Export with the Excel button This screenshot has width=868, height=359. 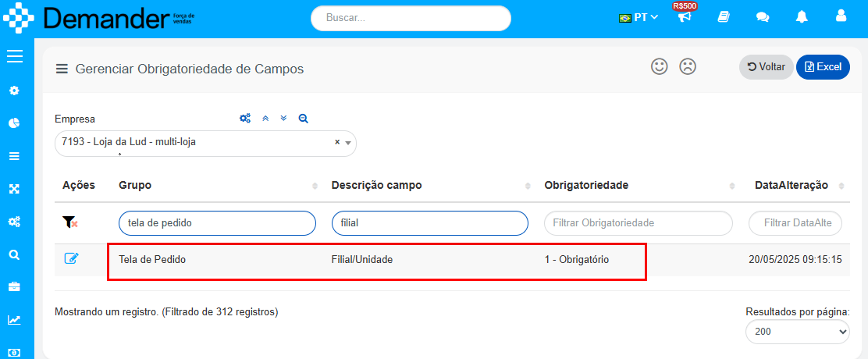pos(824,67)
